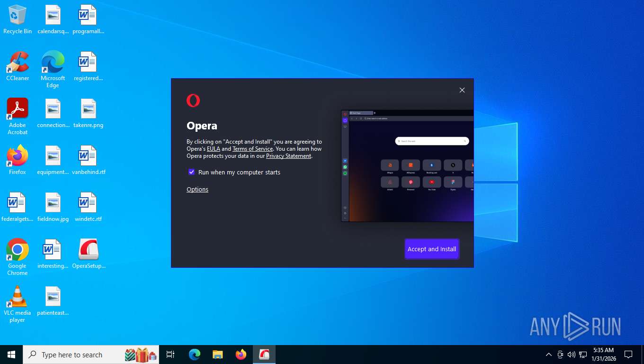Select the connection image file icon
Image resolution: width=644 pixels, height=364 pixels.
click(x=53, y=113)
